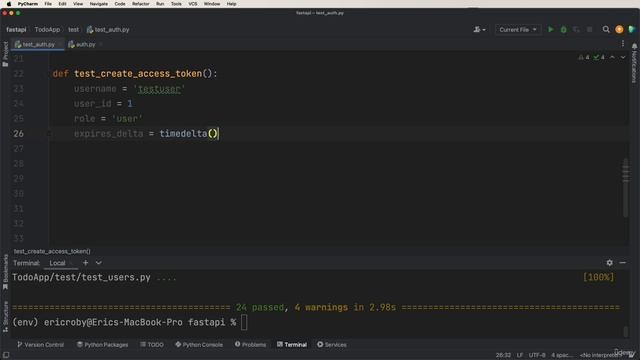Click the stop button in run toolbar
Screen dimensions: 640x360
pyautogui.click(x=589, y=29)
